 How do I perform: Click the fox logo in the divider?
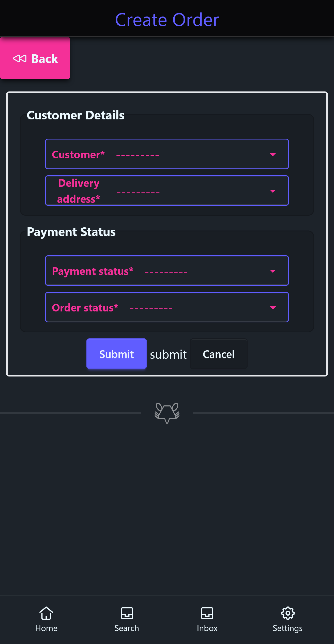pyautogui.click(x=167, y=413)
